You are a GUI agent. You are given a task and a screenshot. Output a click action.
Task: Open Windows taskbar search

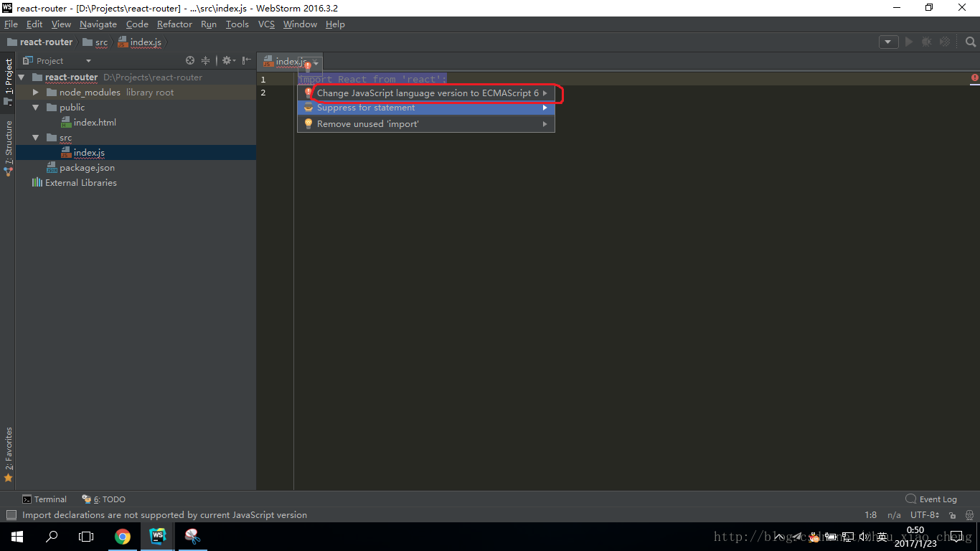(x=52, y=537)
